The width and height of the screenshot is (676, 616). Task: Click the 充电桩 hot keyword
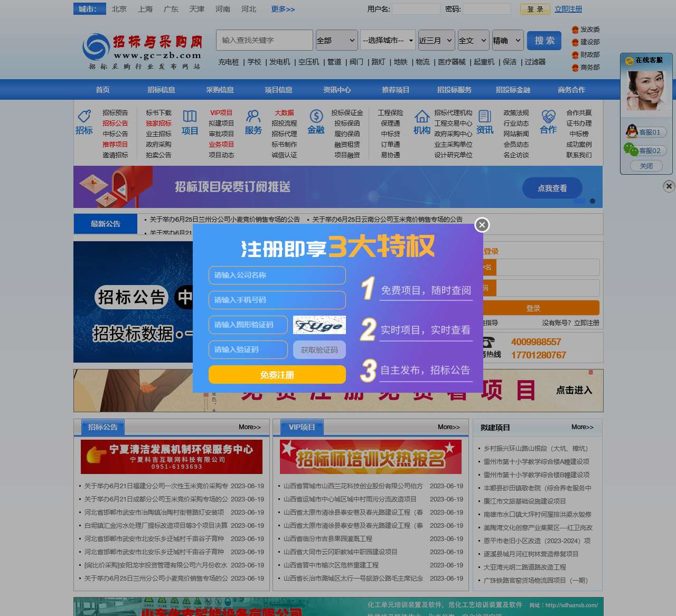229,62
